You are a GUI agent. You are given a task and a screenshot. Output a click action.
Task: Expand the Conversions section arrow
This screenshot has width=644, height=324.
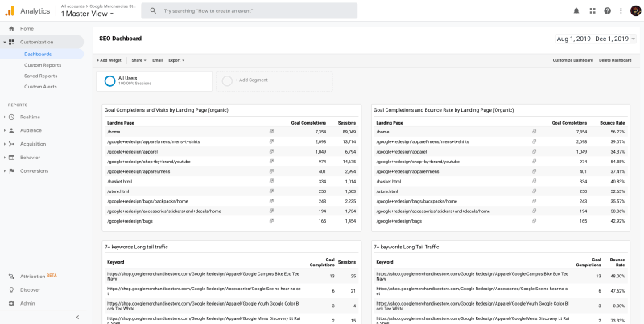click(5, 171)
